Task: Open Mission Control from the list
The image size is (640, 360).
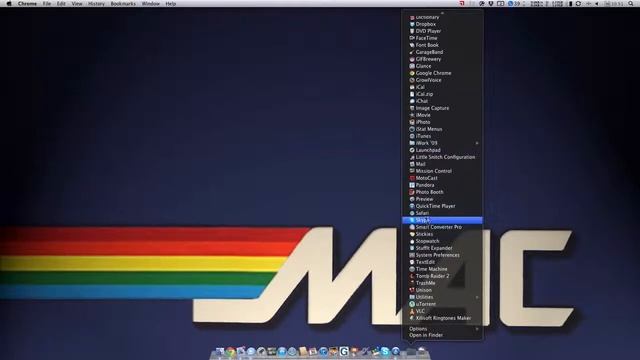Action: [442, 171]
